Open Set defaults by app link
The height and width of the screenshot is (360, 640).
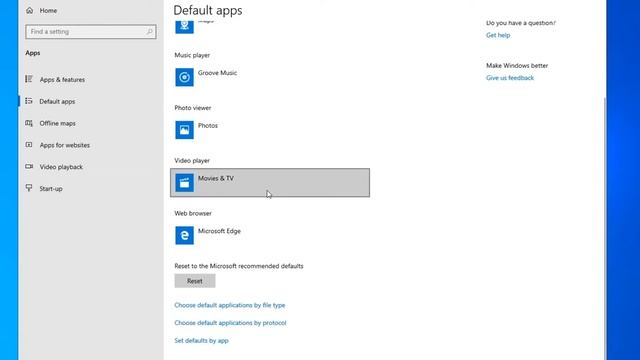click(201, 340)
